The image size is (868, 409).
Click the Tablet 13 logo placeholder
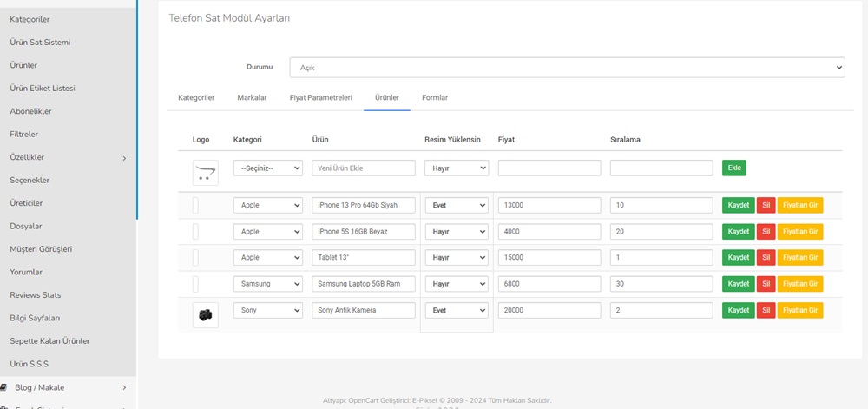pyautogui.click(x=195, y=257)
